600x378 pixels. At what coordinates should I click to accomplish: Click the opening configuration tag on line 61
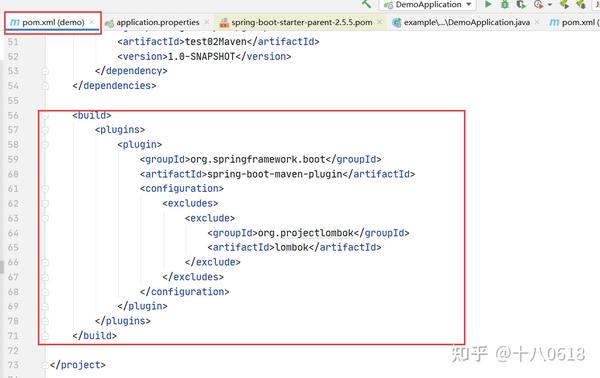(182, 189)
